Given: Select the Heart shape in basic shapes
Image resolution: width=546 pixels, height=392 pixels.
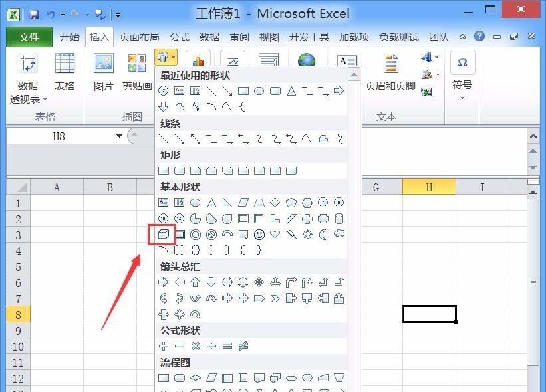Looking at the screenshot, I should (274, 235).
